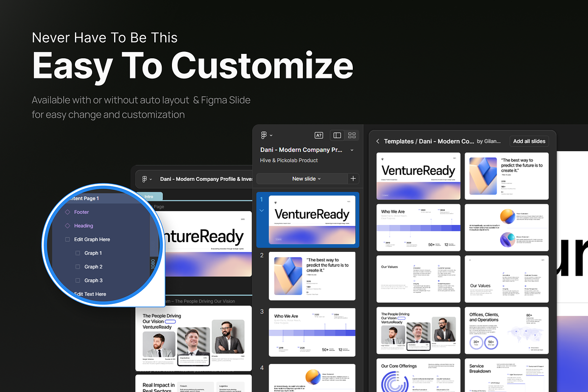Pick the 'Service Breakdown' template
The height and width of the screenshot is (392, 588).
[x=507, y=375]
